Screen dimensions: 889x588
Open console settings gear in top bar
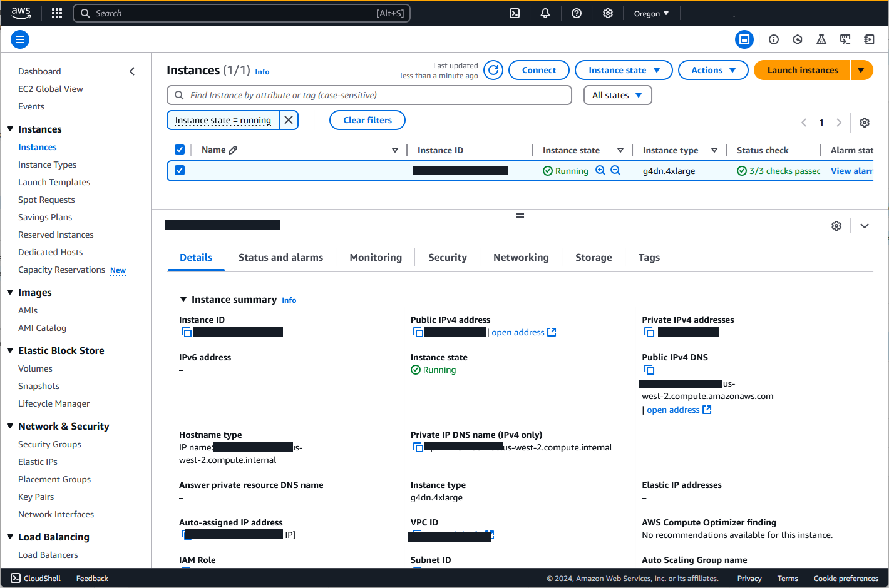[608, 13]
